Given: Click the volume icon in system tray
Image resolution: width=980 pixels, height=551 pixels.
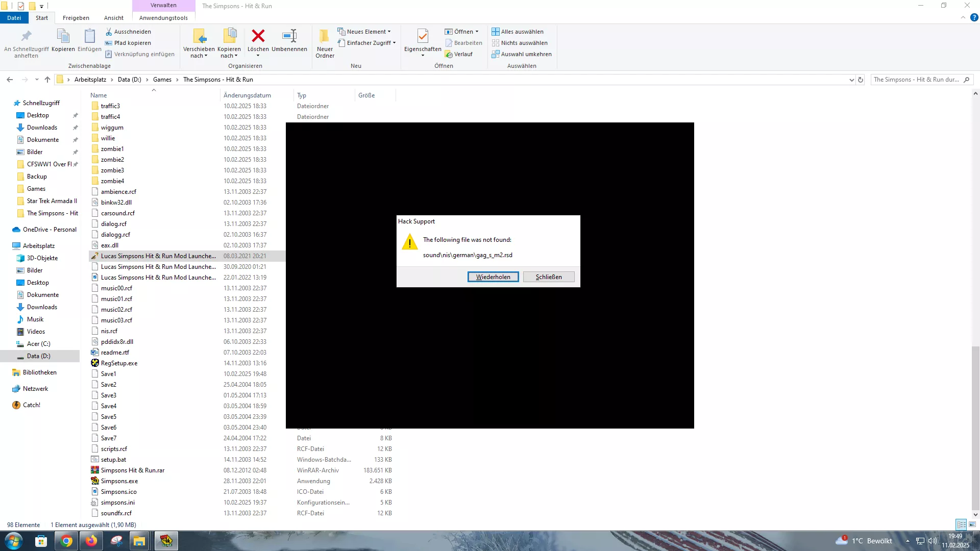Looking at the screenshot, I should point(933,541).
